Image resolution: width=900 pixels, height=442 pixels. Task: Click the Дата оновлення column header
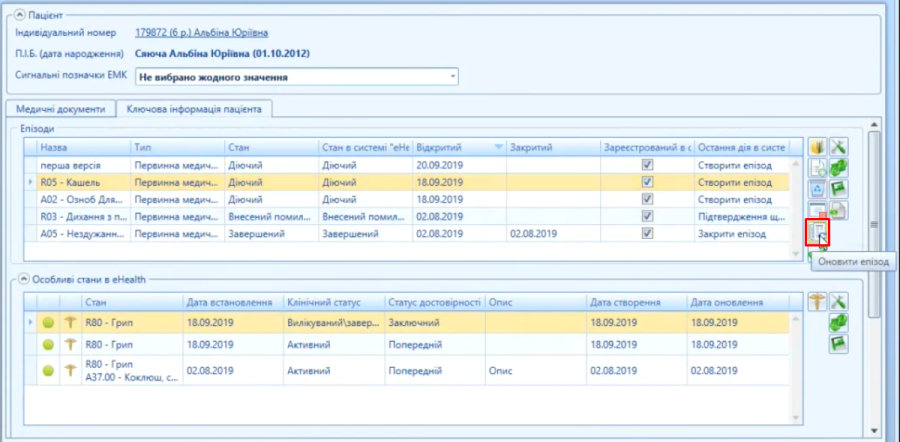click(738, 302)
